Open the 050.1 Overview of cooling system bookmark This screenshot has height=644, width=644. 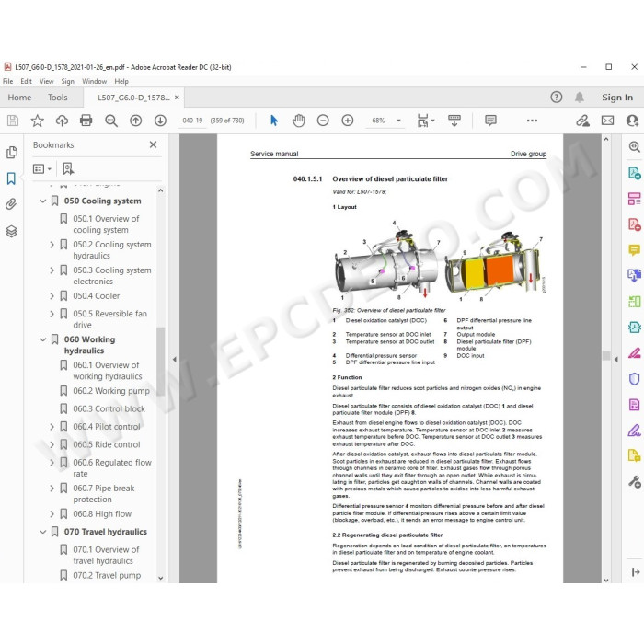[x=107, y=224]
